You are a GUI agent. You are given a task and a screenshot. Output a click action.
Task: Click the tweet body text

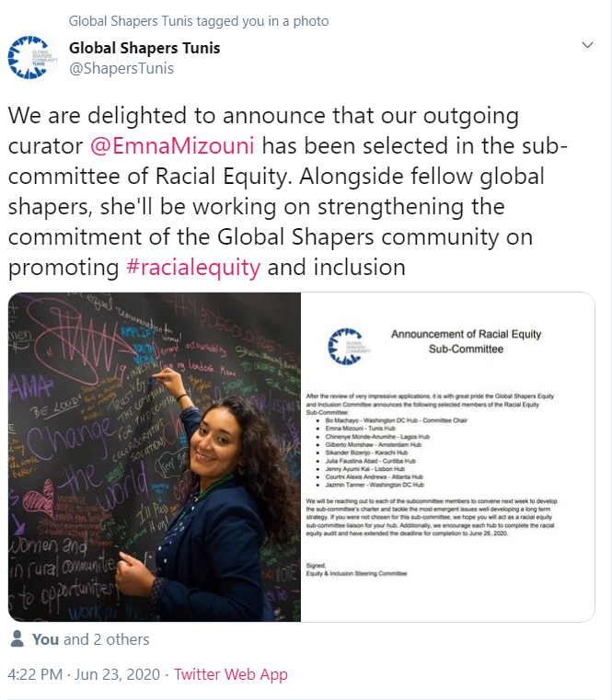point(276,193)
